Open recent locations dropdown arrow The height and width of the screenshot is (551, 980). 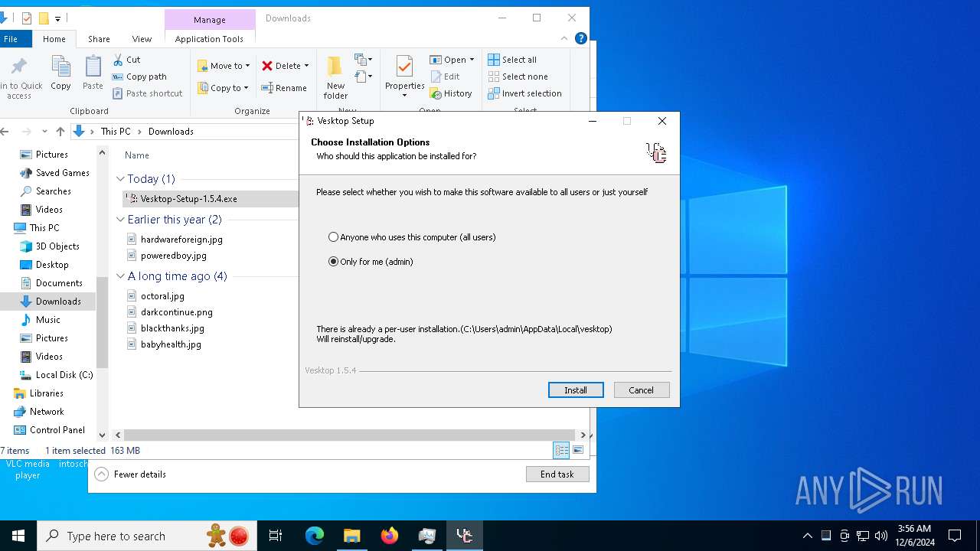pyautogui.click(x=44, y=132)
